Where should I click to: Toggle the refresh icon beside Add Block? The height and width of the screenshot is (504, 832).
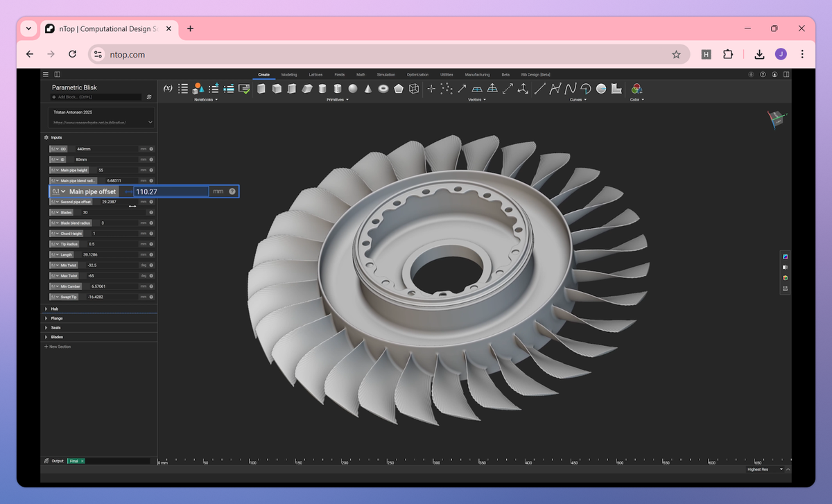tap(149, 97)
